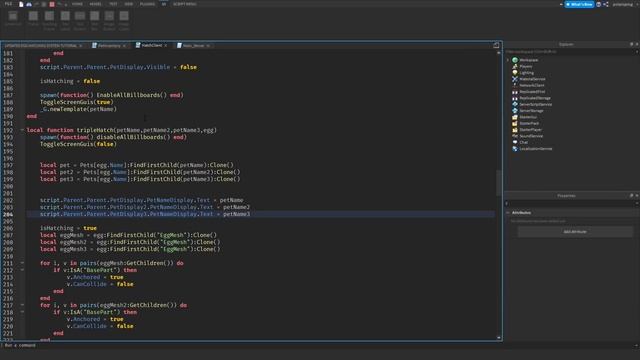Insert a Text Box from the ribbon
Screen dimensions: 640x360
pos(94,20)
